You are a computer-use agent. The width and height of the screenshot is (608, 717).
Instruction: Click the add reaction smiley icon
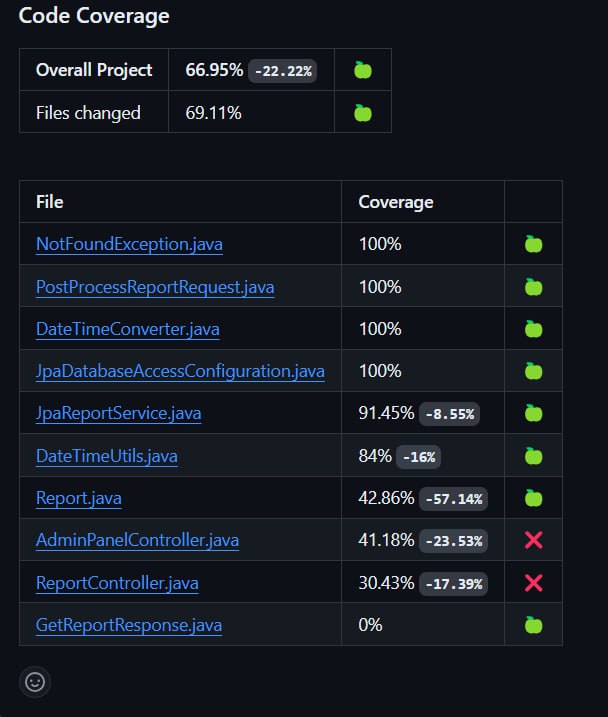click(35, 682)
